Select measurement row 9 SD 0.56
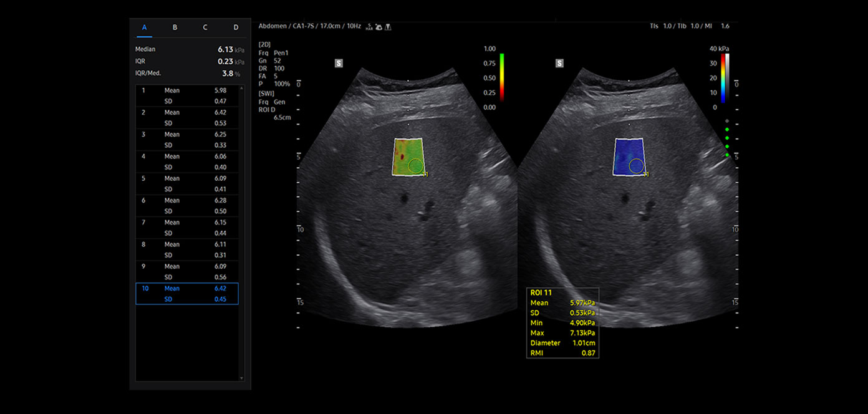Viewport: 868px width, 414px height. (187, 271)
